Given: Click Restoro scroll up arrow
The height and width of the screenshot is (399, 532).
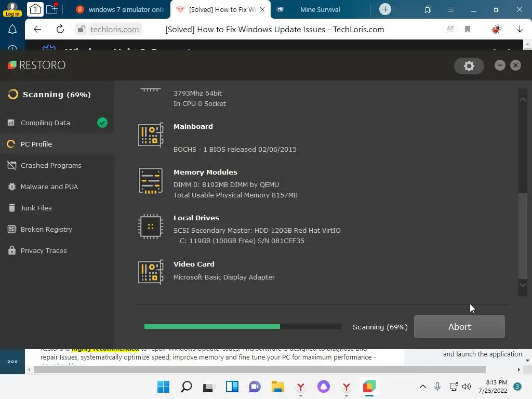Looking at the screenshot, I should click(x=523, y=99).
